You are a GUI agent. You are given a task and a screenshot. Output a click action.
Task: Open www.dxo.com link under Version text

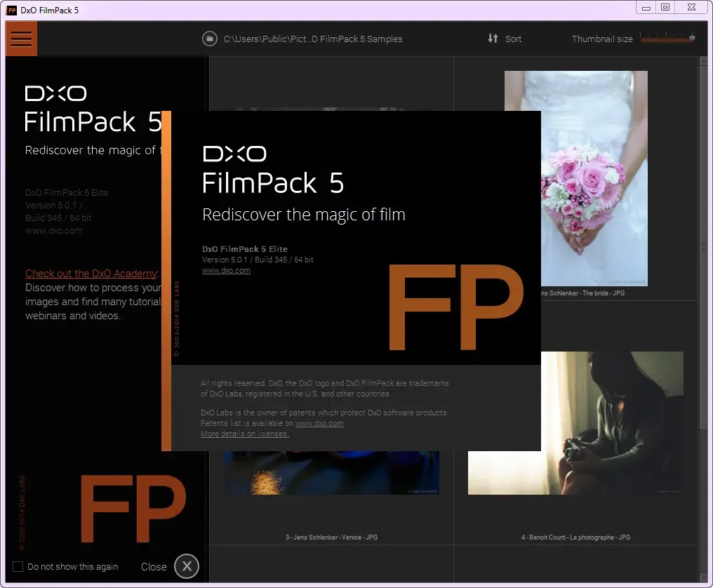[x=226, y=270]
